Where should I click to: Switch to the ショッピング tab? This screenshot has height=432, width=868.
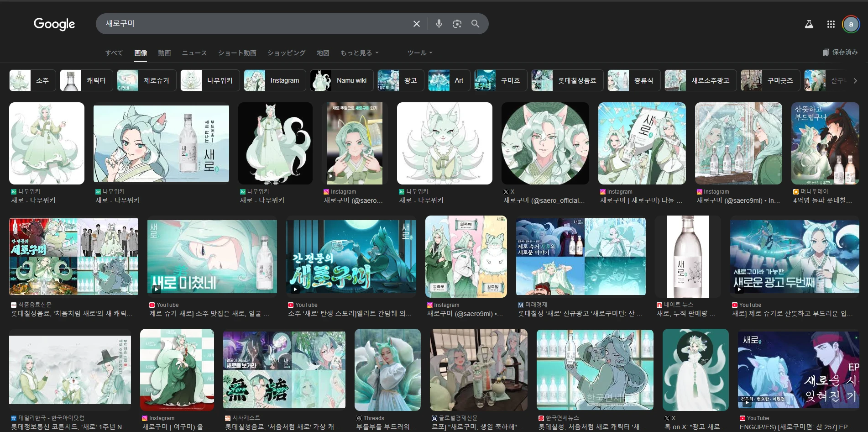(x=286, y=53)
